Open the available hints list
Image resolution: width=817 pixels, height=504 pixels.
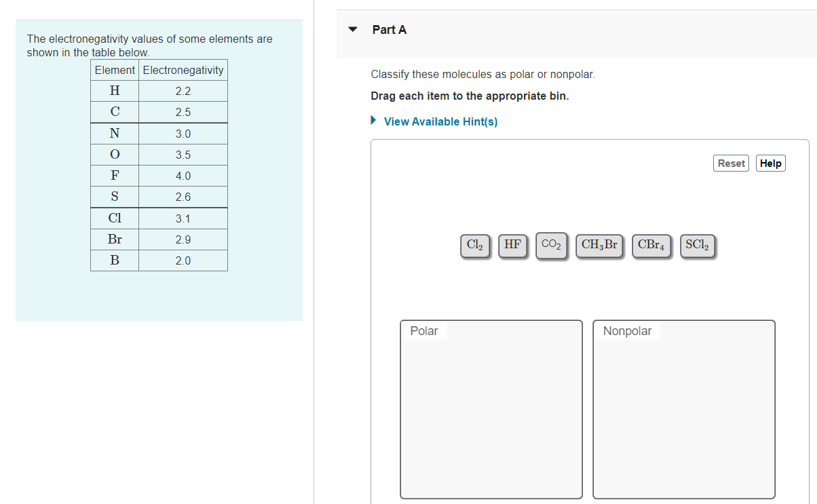[x=440, y=121]
